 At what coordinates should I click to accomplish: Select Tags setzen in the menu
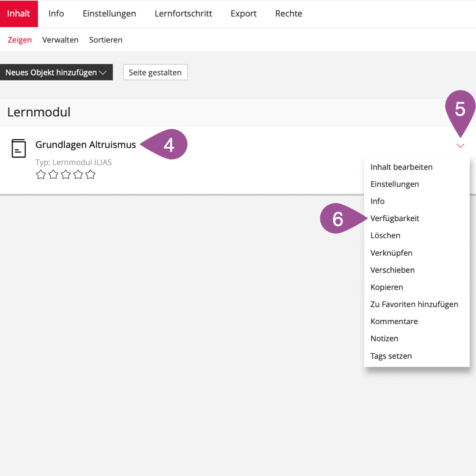point(391,356)
